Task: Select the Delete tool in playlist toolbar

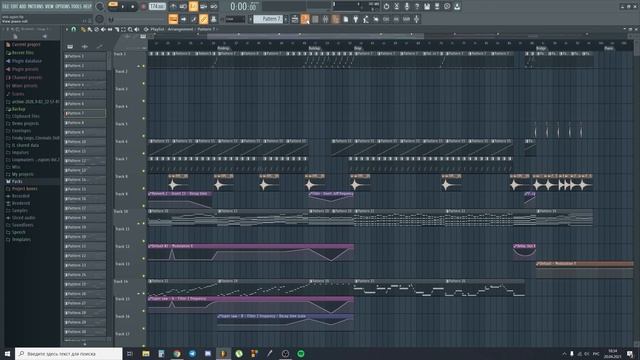Action: click(96, 29)
